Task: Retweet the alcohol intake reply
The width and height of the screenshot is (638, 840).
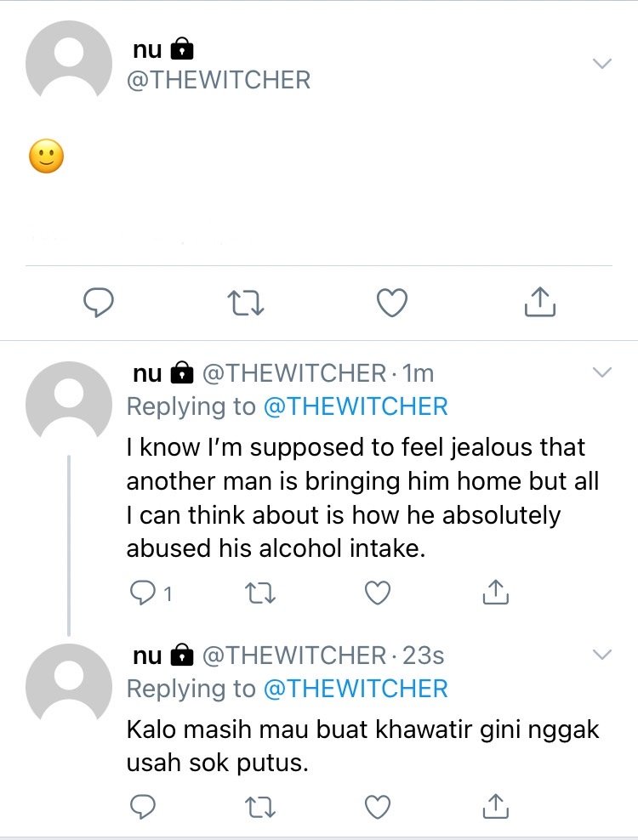Action: 260,593
